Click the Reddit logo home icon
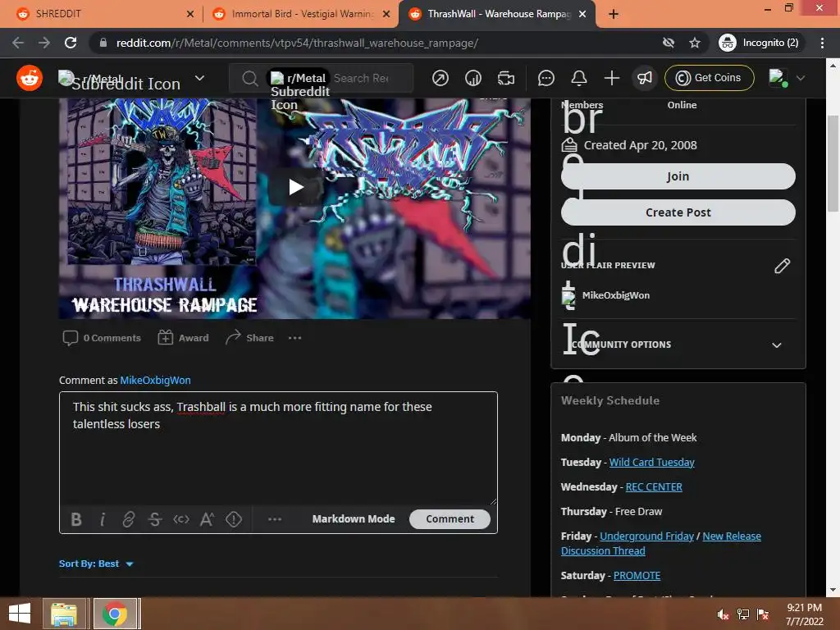The height and width of the screenshot is (630, 840). click(x=30, y=78)
